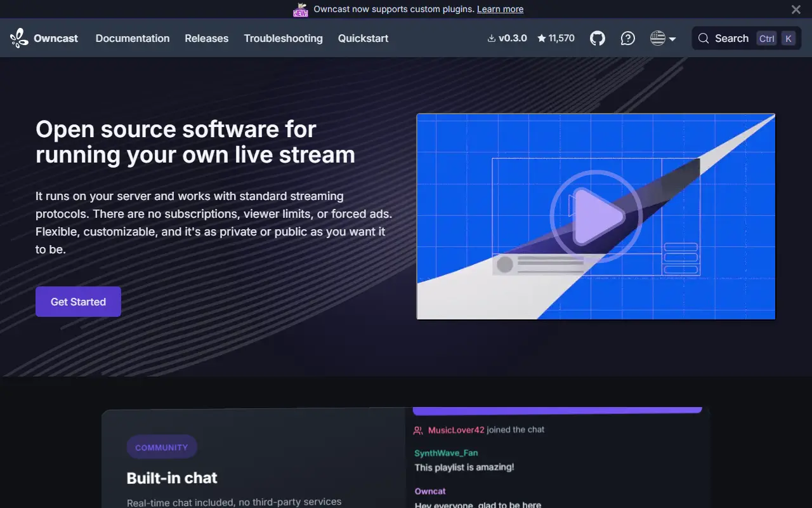The height and width of the screenshot is (508, 812).
Task: Click the Owncat chat username
Action: [x=430, y=491]
